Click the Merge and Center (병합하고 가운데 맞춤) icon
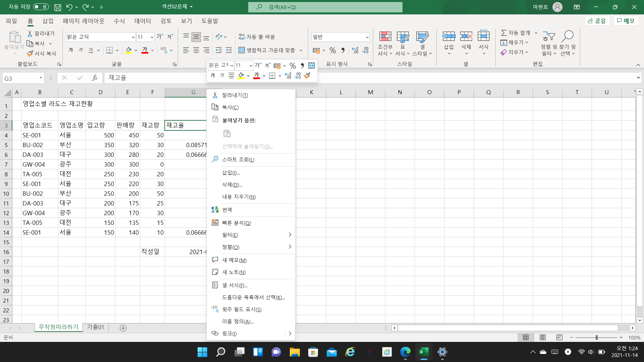This screenshot has height=362, width=644. coord(241,50)
